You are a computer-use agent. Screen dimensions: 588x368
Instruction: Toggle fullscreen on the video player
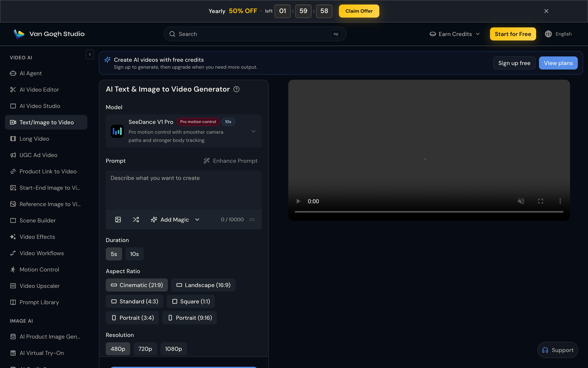[540, 201]
